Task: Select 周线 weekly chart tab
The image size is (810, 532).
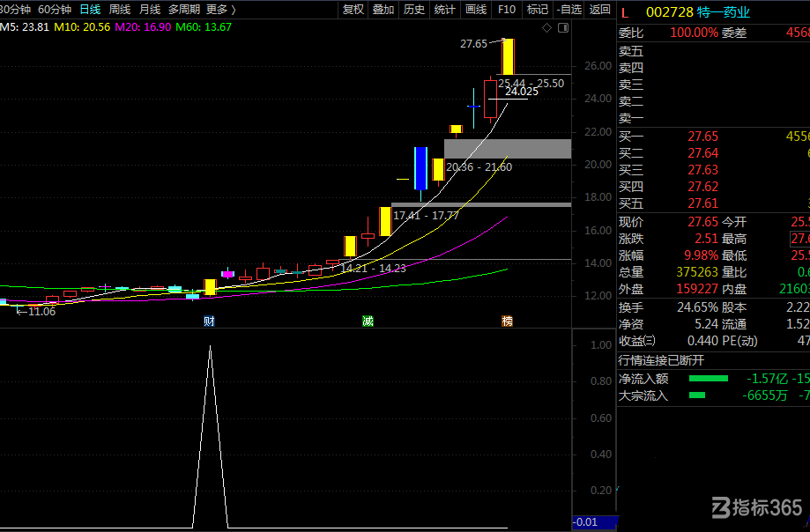Action: click(120, 10)
